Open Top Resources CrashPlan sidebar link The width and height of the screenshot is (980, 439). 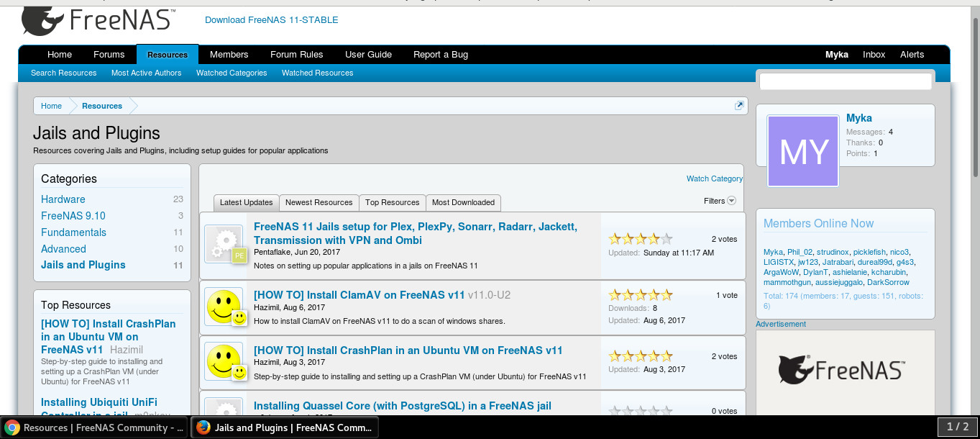[x=108, y=337]
